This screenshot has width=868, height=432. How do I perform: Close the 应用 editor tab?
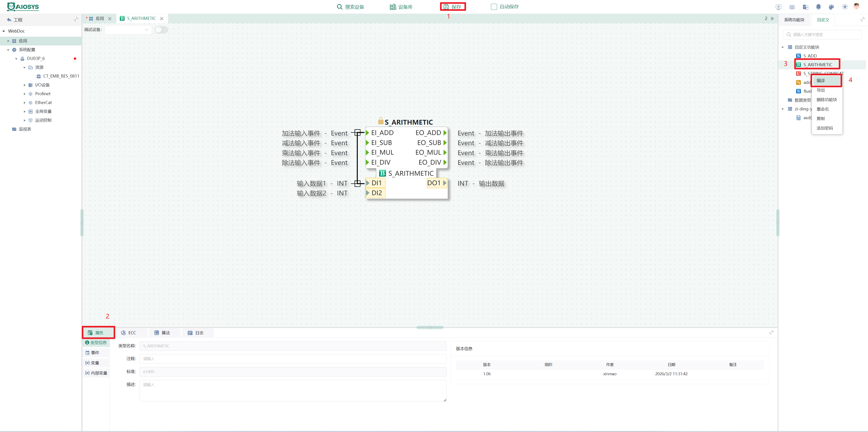click(x=110, y=19)
